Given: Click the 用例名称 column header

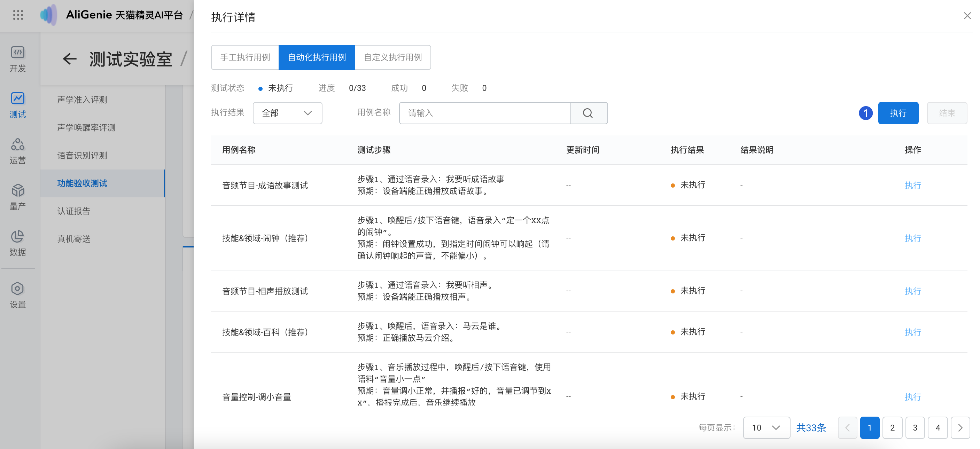Looking at the screenshot, I should pos(239,150).
